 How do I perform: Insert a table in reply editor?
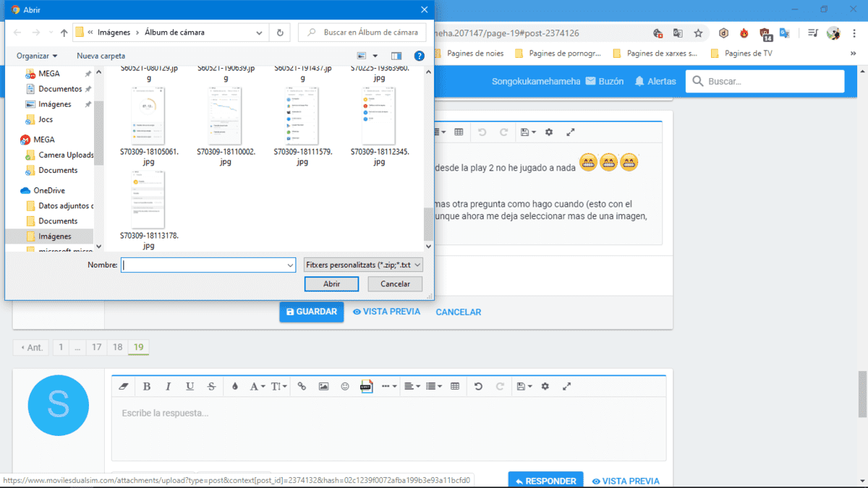pyautogui.click(x=455, y=387)
